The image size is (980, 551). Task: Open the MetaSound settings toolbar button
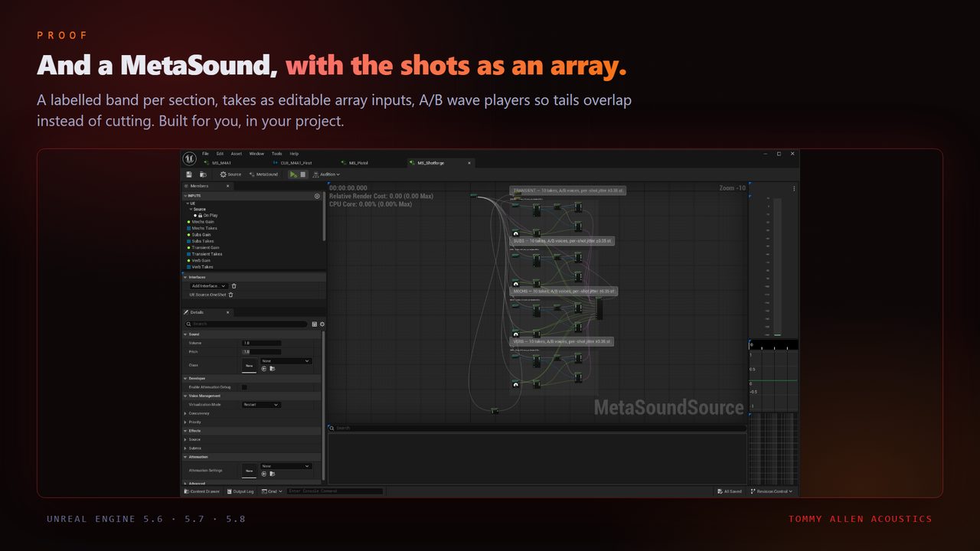[x=264, y=174]
